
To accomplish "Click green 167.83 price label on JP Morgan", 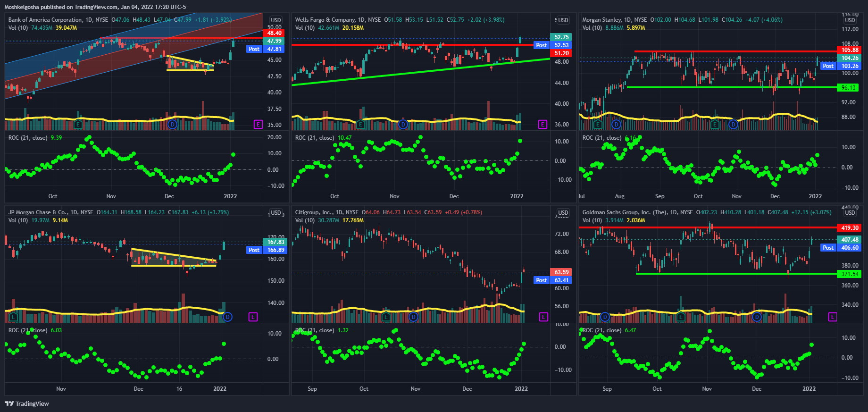I will click(275, 242).
